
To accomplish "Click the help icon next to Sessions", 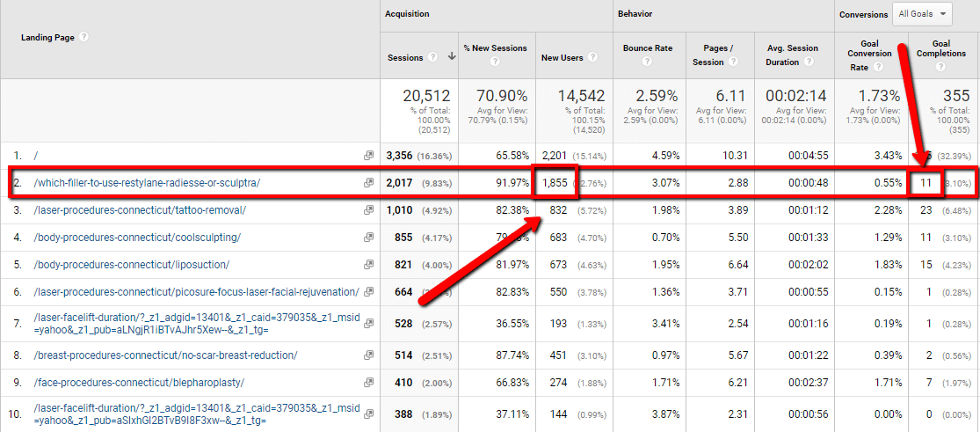I will [432, 57].
